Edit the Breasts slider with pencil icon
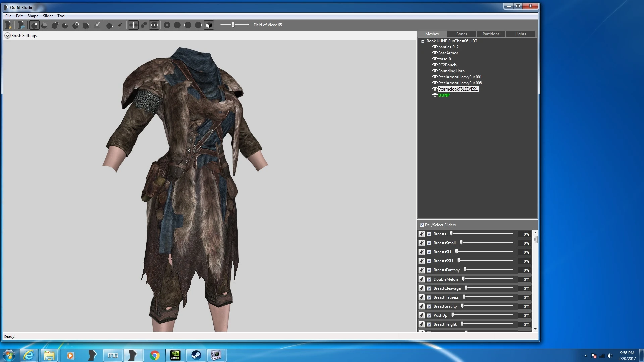 point(422,234)
